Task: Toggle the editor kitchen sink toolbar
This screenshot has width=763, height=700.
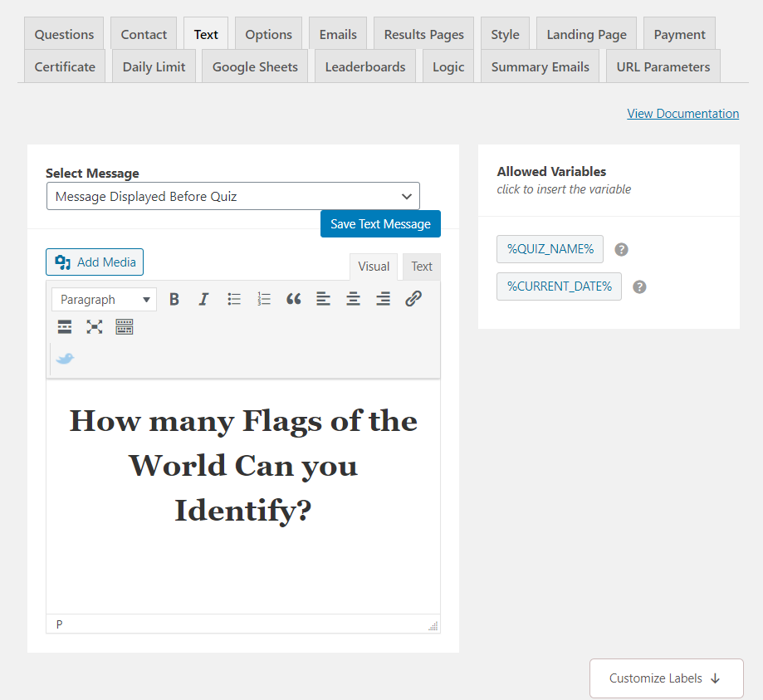Action: 124,326
